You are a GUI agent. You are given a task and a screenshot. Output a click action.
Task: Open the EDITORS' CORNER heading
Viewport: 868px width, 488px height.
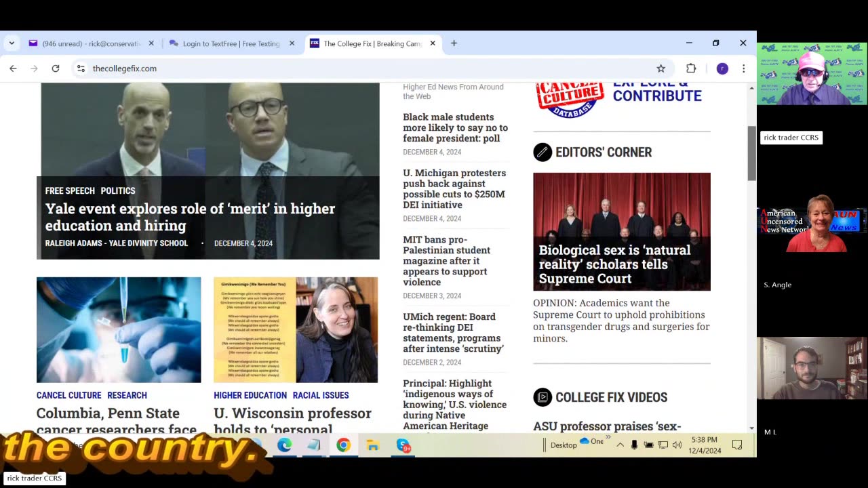[604, 152]
